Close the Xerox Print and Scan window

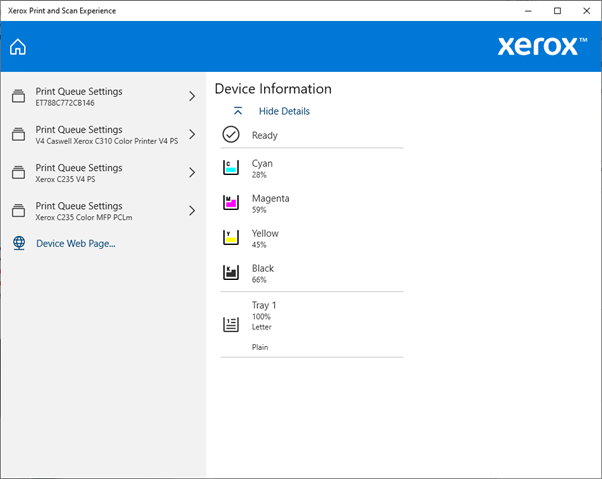587,11
